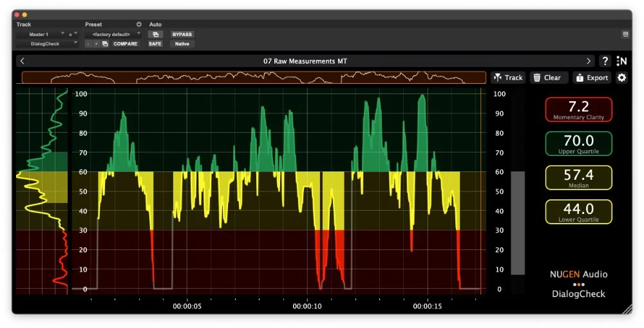Click the Upper Quartile 70.0 readout
Image resolution: width=644 pixels, height=328 pixels.
point(579,144)
